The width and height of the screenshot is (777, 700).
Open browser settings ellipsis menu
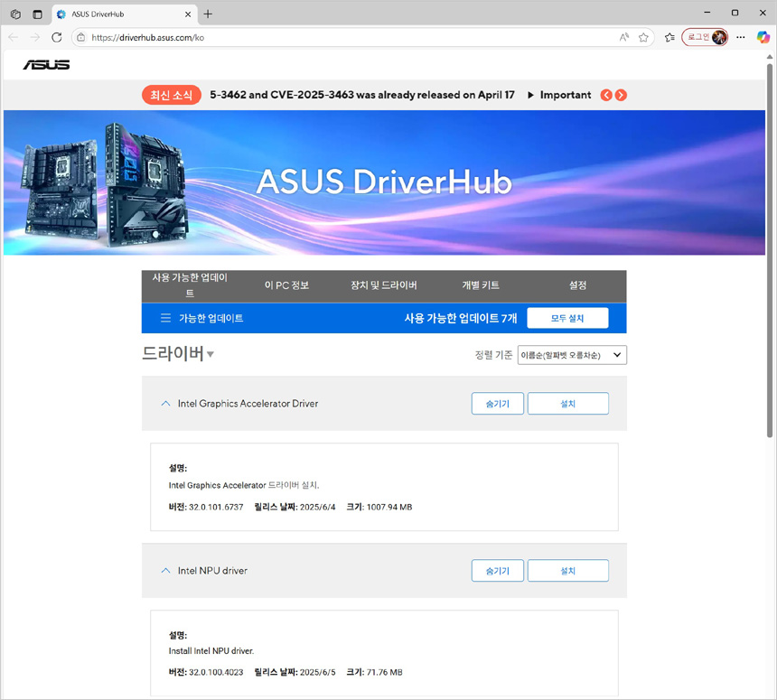[x=741, y=37]
